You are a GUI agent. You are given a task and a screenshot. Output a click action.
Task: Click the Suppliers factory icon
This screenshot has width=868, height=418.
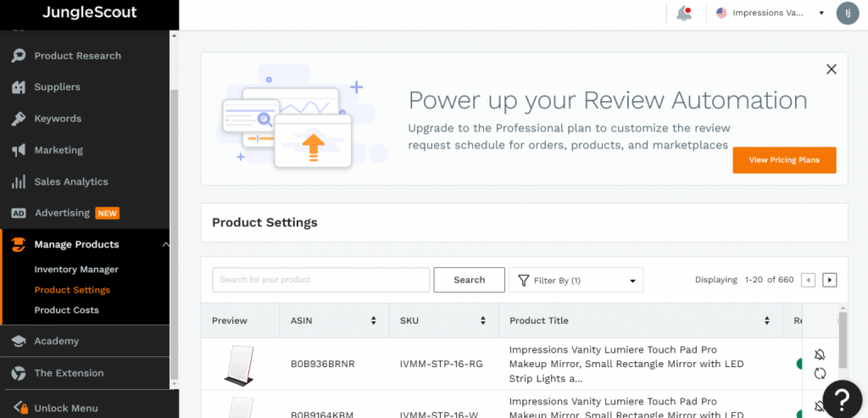(19, 87)
